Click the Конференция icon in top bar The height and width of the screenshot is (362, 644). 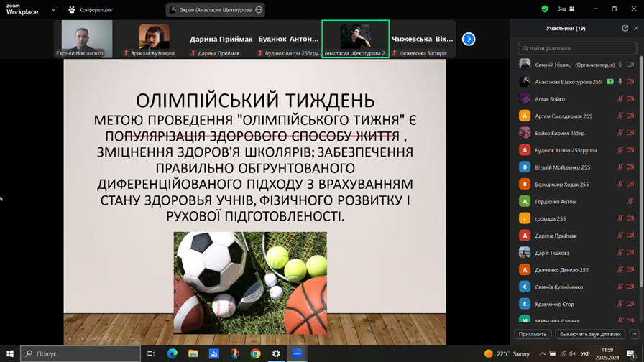pos(72,10)
